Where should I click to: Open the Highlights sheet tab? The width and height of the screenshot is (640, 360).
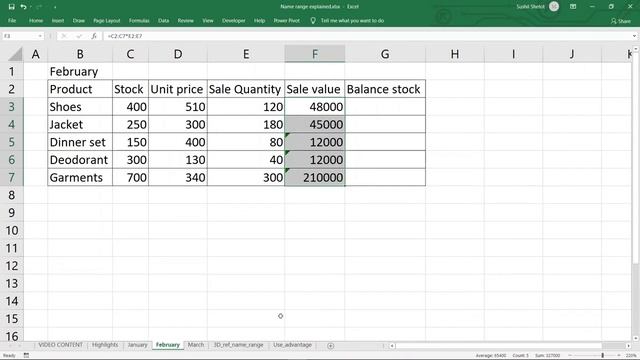point(105,345)
